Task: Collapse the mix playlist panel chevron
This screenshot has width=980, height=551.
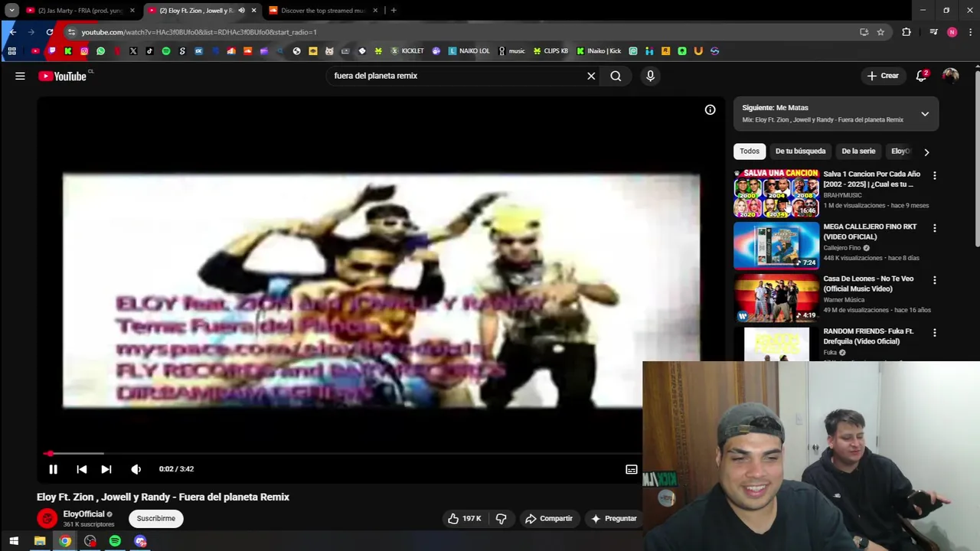Action: pyautogui.click(x=925, y=114)
